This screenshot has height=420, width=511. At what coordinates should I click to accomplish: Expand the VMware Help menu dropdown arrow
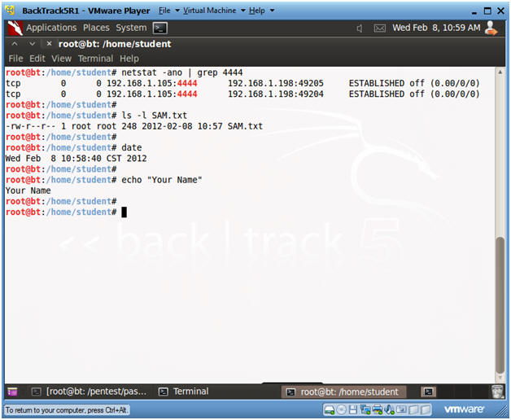[x=272, y=11]
